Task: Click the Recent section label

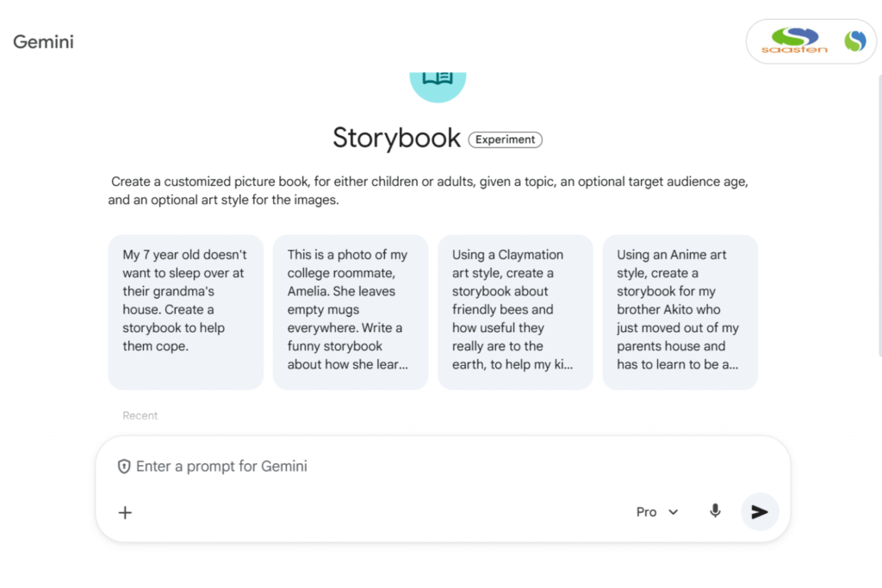Action: click(140, 415)
